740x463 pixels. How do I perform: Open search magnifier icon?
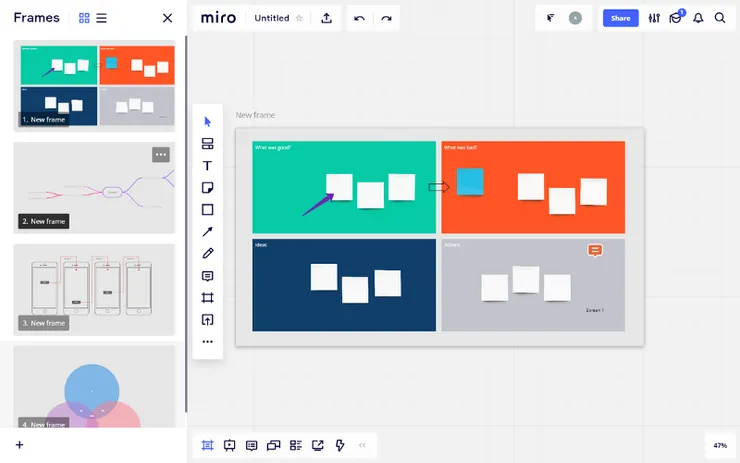[720, 18]
